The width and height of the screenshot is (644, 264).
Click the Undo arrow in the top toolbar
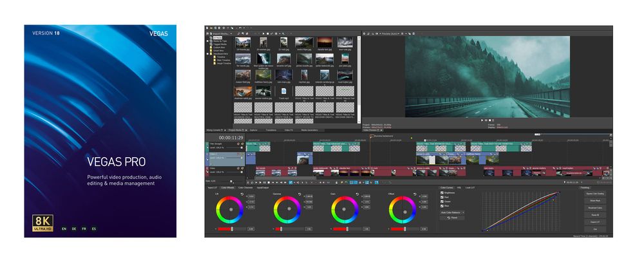point(240,28)
